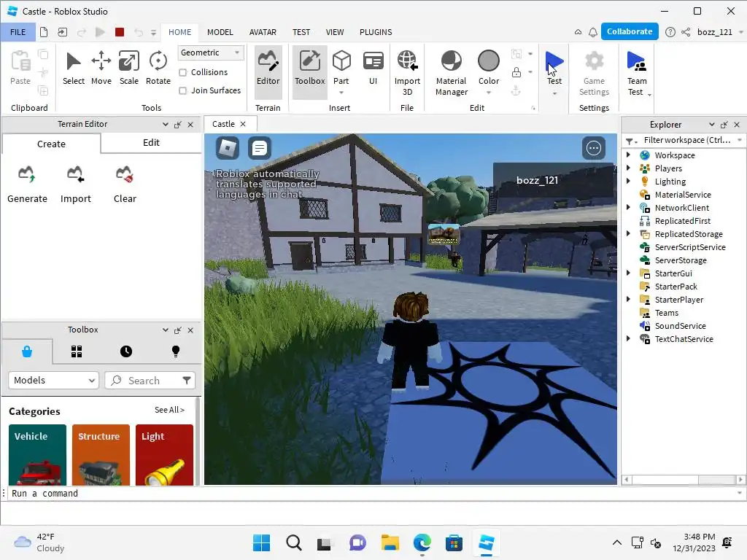Image resolution: width=747 pixels, height=560 pixels.
Task: Switch to the MODEL ribbon tab
Action: tap(220, 32)
